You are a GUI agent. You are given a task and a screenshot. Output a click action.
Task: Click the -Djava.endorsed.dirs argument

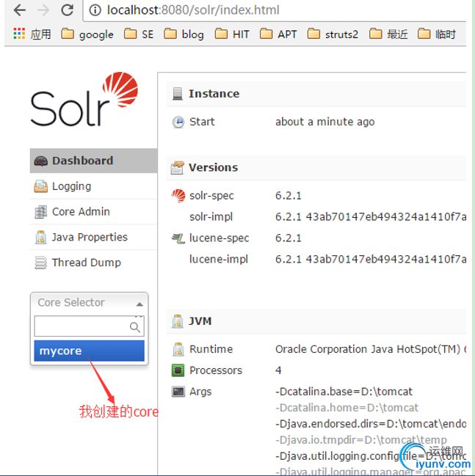(x=371, y=424)
